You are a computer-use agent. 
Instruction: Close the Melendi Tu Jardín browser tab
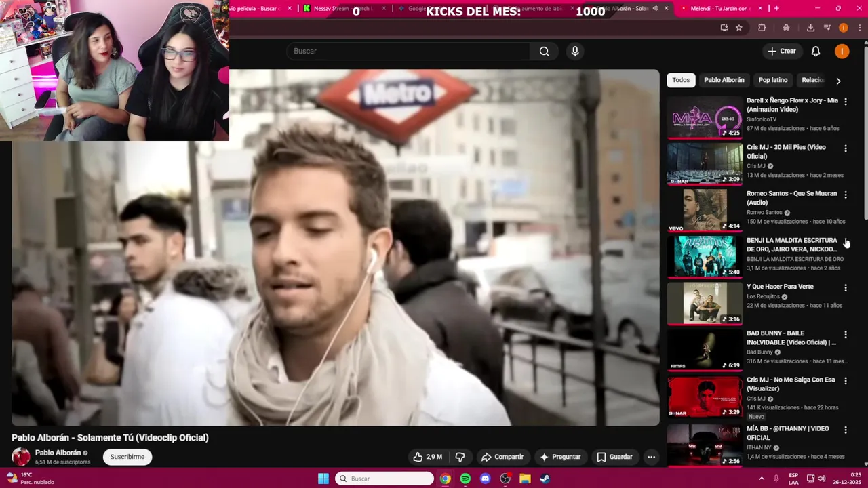coord(759,8)
